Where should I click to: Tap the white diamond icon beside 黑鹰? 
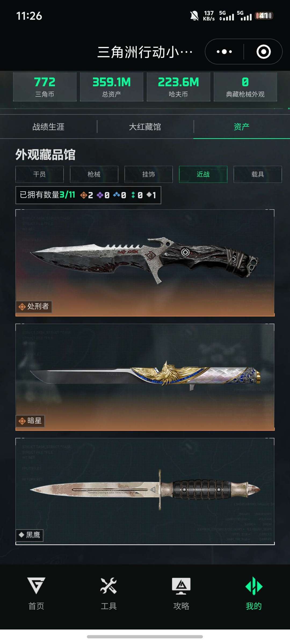pyautogui.click(x=21, y=535)
